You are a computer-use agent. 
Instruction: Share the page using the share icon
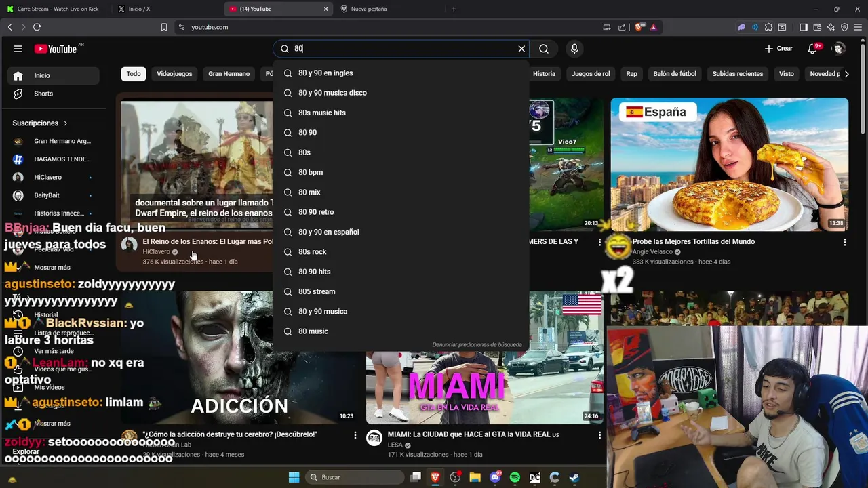pos(622,27)
